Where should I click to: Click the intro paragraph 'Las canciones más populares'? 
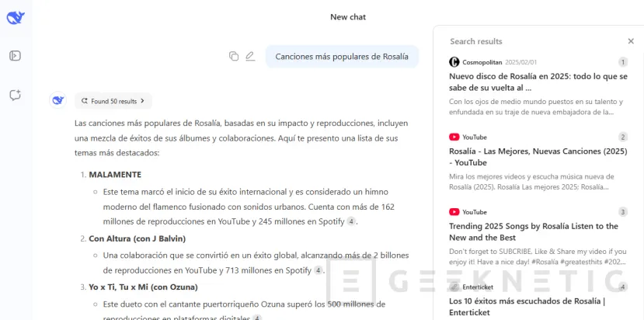(x=242, y=138)
